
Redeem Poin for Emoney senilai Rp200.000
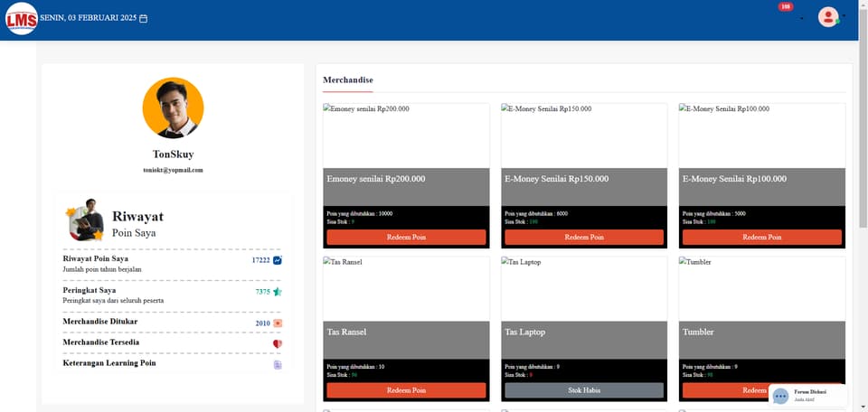[x=406, y=238]
